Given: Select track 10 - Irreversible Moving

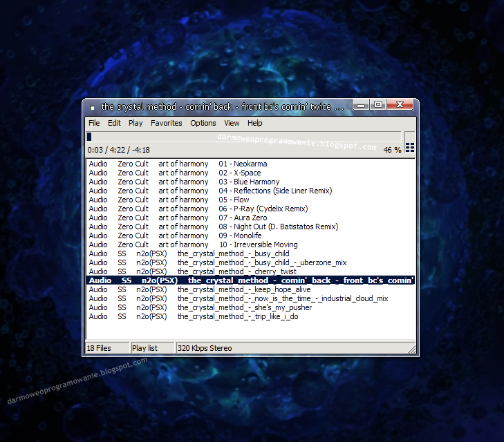Looking at the screenshot, I should [251, 244].
